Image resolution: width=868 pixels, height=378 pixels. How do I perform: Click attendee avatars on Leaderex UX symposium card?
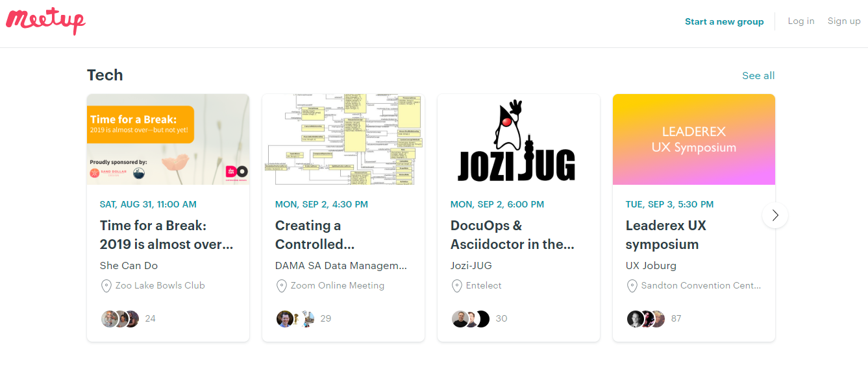tap(646, 318)
